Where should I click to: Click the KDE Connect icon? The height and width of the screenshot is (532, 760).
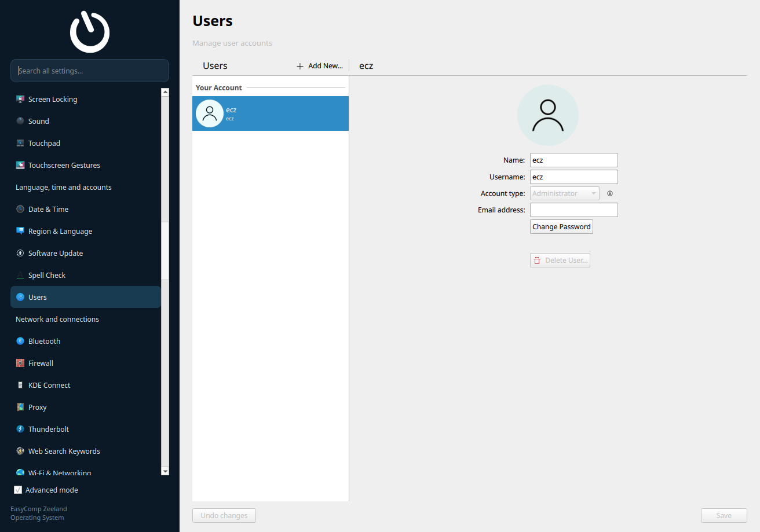(20, 385)
